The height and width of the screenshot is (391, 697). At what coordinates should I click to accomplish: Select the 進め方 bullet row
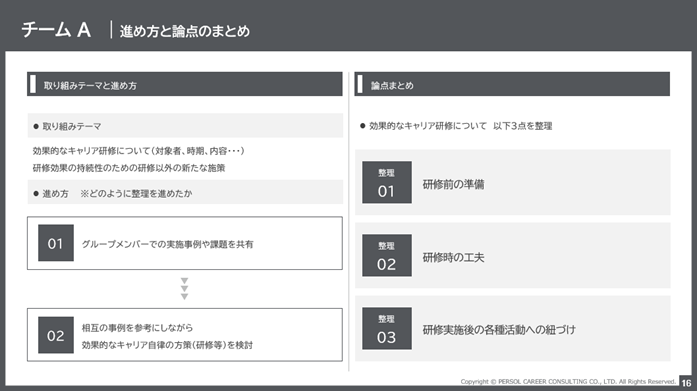185,192
